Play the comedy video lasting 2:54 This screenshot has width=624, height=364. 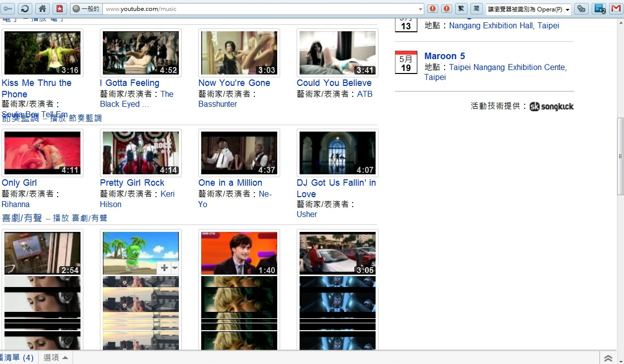42,253
